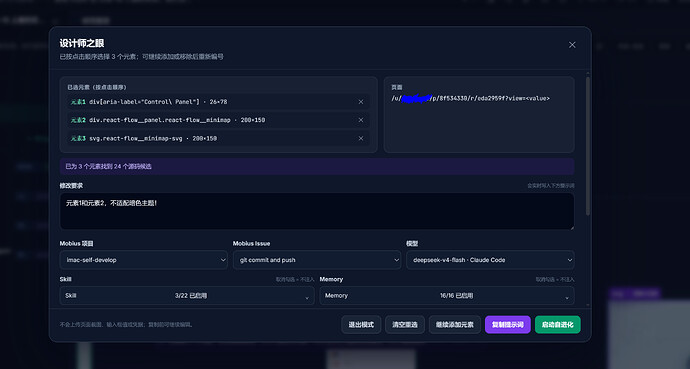Close the 设计师之眼 dialog
This screenshot has width=690, height=369.
(x=572, y=45)
